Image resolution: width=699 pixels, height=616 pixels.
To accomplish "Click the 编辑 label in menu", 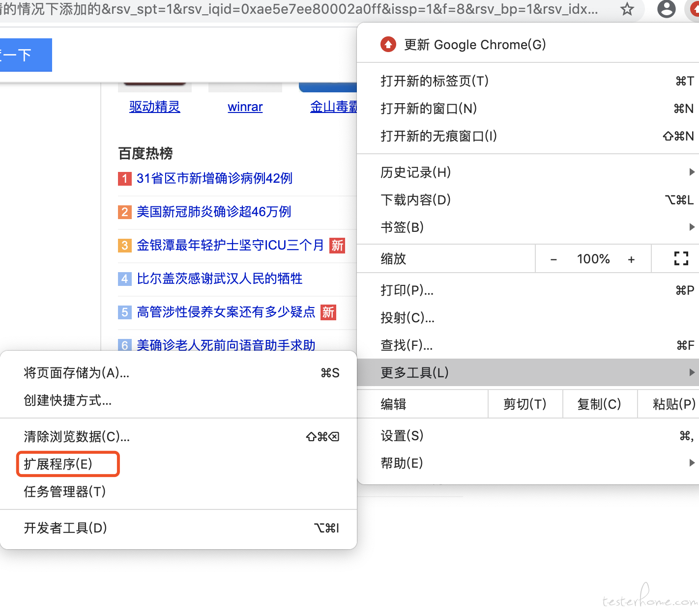I will click(393, 404).
